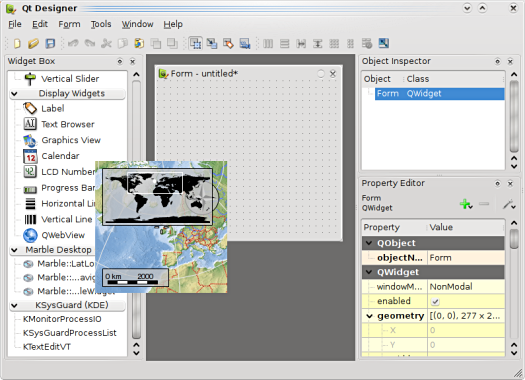Open the Help menu
The width and height of the screenshot is (525, 380).
173,24
